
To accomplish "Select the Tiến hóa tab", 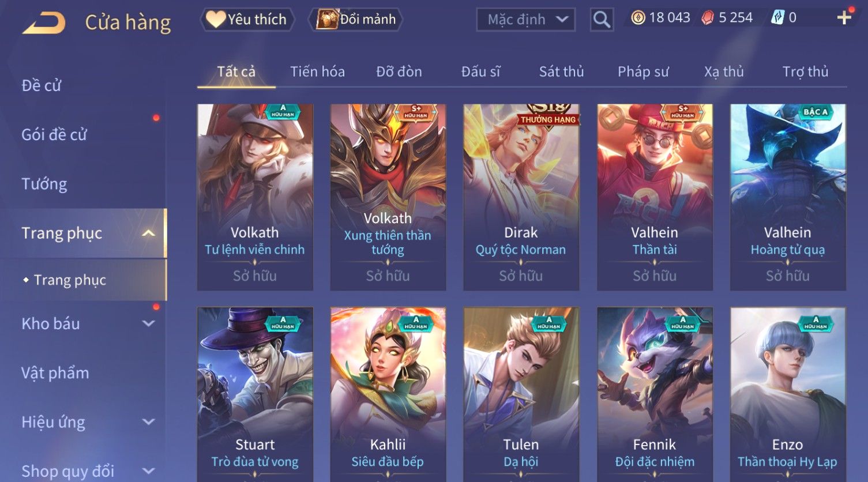I will coord(317,71).
